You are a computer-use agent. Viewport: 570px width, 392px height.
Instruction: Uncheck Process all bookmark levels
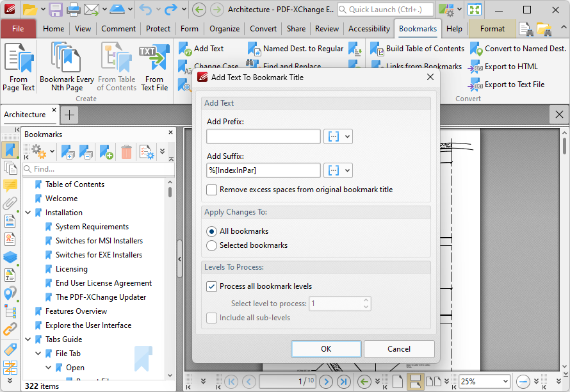pyautogui.click(x=211, y=286)
